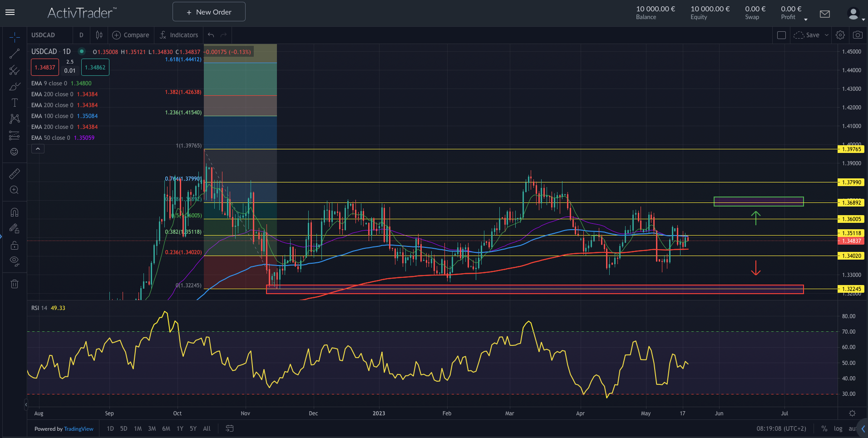Open the XABCD Pattern tool

(x=15, y=118)
